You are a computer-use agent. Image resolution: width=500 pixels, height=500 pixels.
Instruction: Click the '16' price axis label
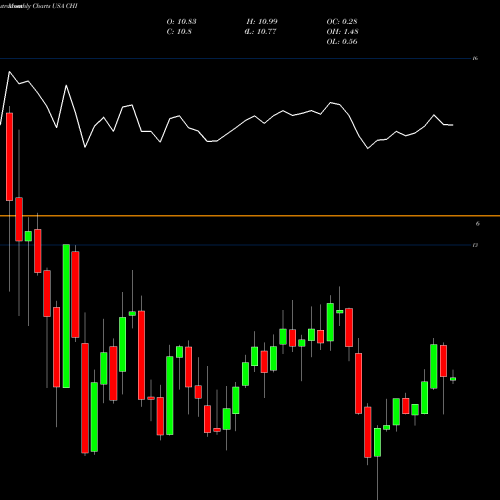[x=475, y=58]
